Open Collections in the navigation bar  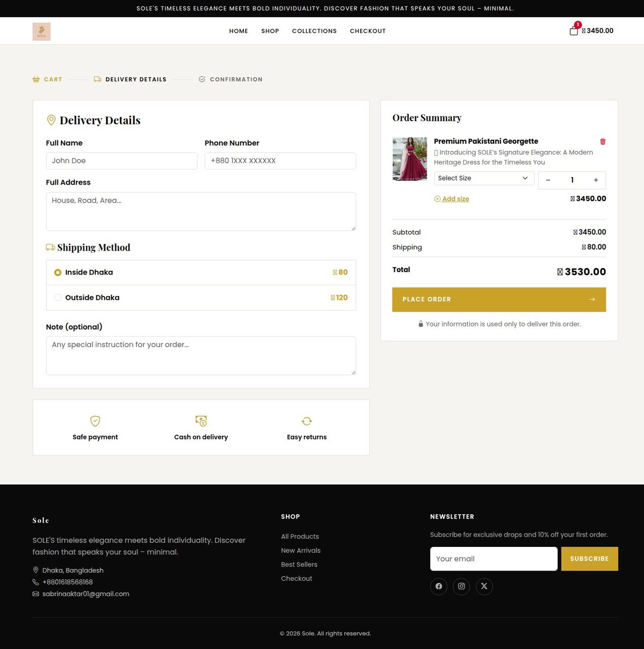click(x=314, y=31)
